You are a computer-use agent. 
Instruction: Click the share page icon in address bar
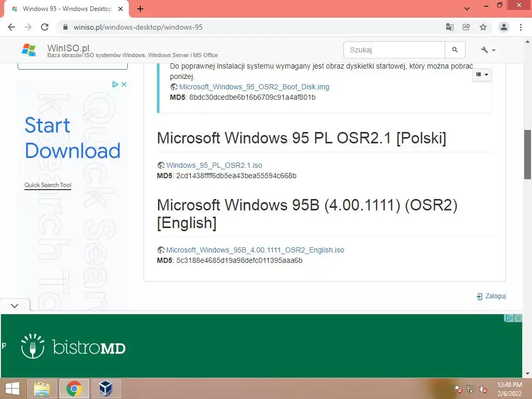click(x=466, y=27)
